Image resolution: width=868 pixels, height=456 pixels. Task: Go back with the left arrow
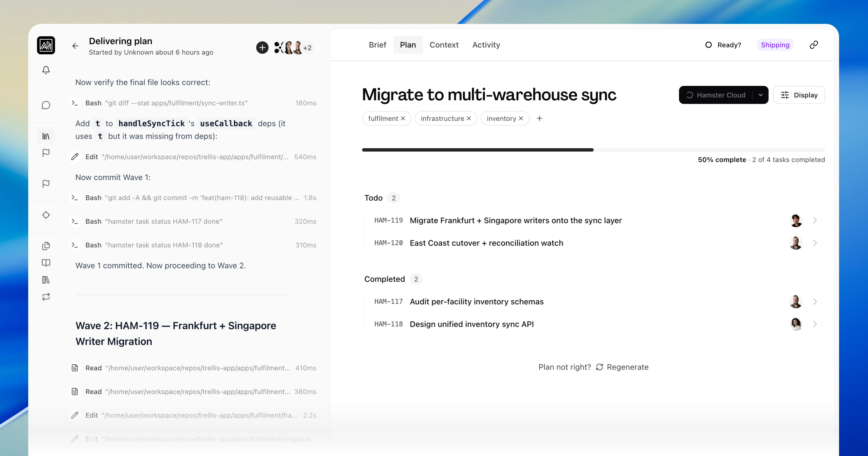coord(75,46)
